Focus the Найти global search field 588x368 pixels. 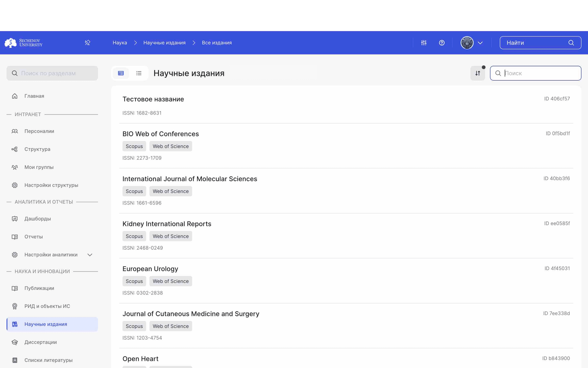click(x=540, y=43)
